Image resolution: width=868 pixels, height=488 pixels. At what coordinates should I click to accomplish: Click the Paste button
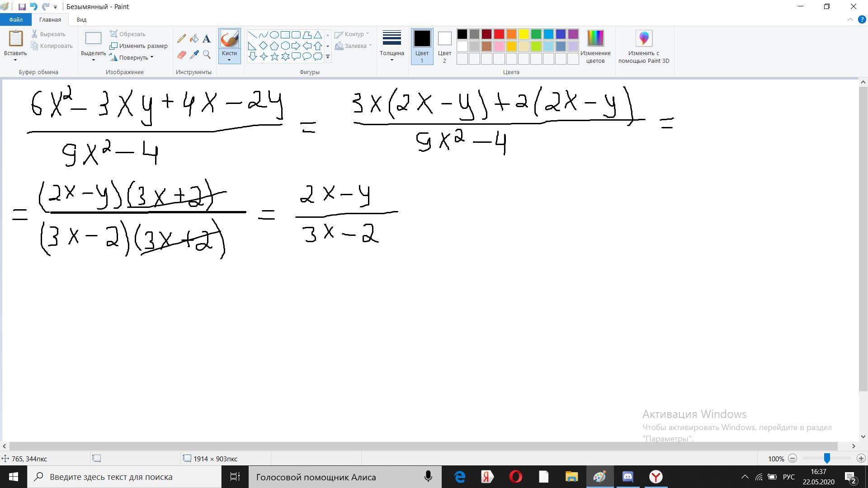pos(15,39)
